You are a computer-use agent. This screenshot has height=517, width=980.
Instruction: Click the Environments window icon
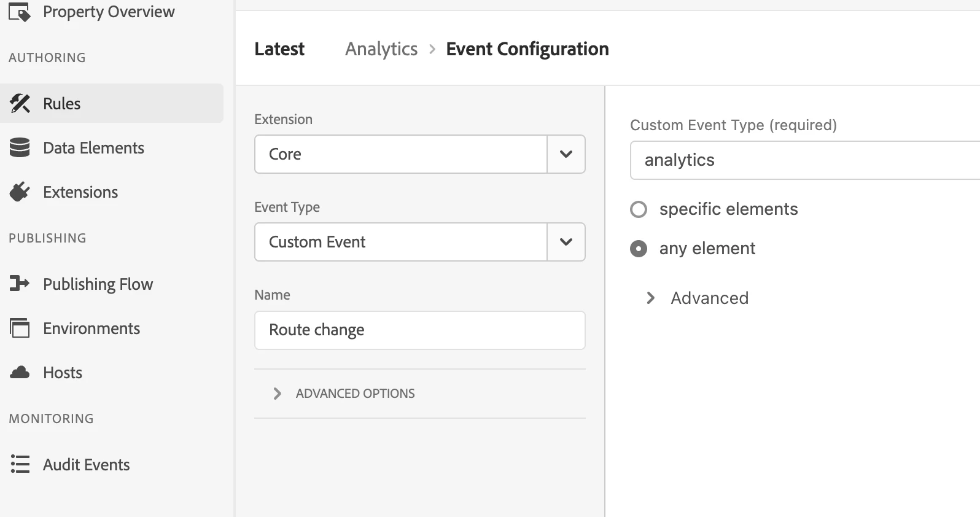coord(20,328)
